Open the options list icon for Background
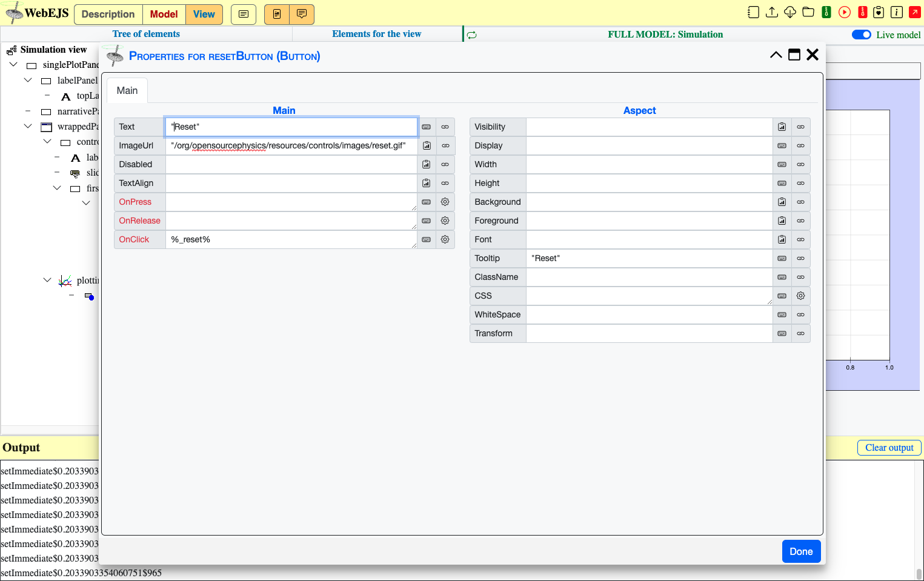 [x=782, y=202]
